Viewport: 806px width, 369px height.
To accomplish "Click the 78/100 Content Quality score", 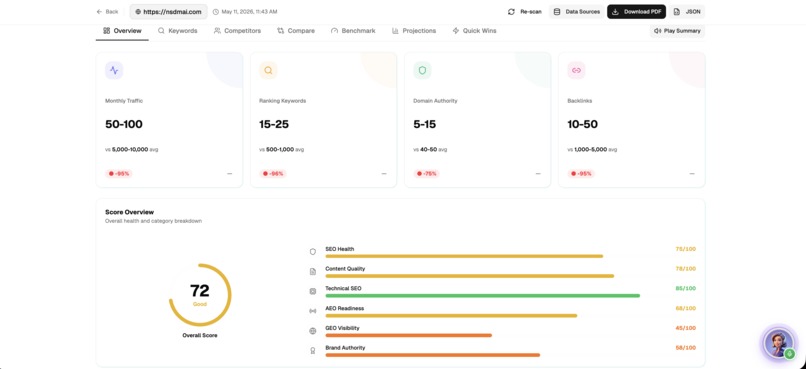I will click(686, 269).
